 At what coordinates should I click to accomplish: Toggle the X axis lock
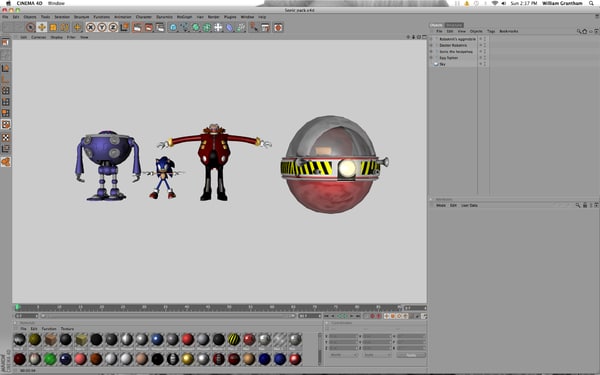coord(91,27)
